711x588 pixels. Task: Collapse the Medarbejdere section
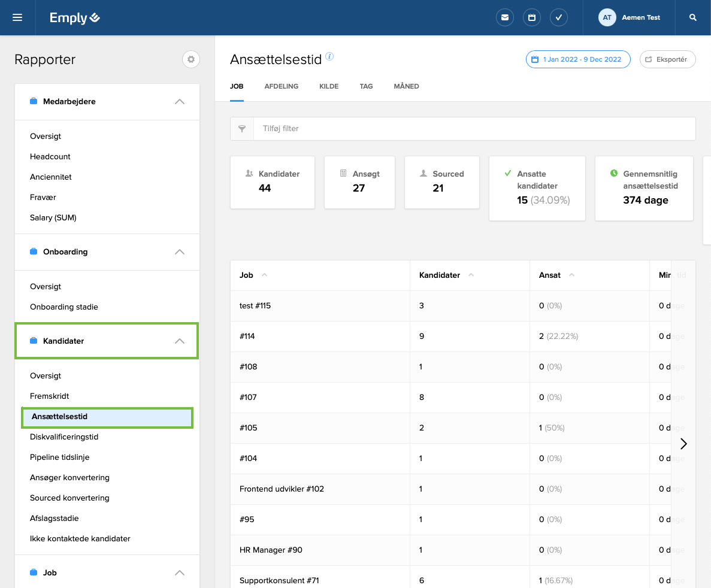pyautogui.click(x=179, y=102)
